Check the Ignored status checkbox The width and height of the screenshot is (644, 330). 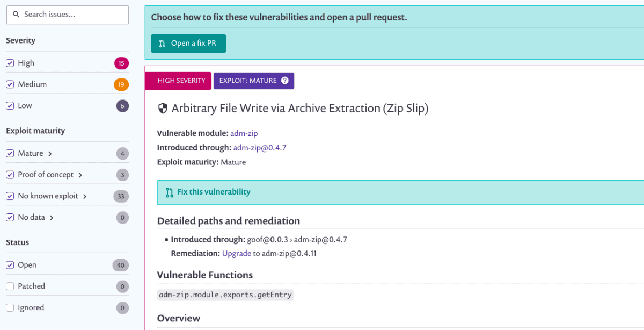click(10, 308)
